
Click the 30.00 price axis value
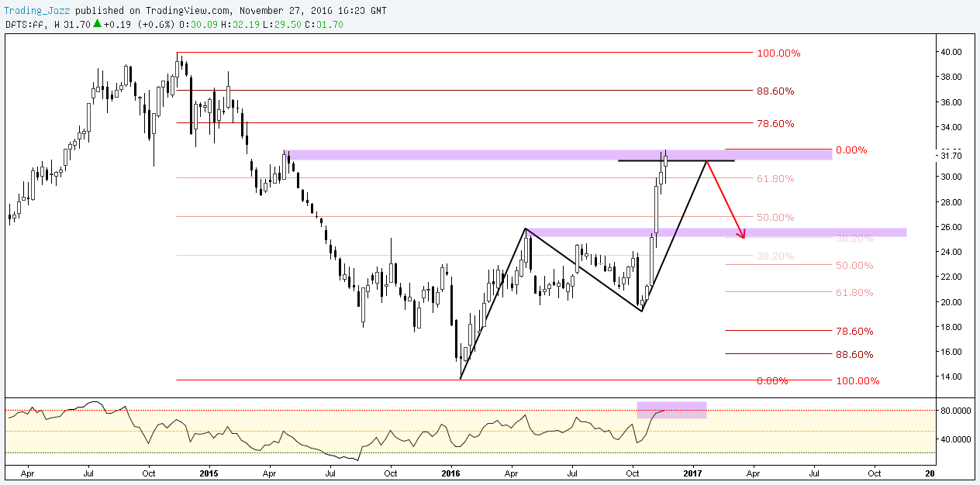pyautogui.click(x=951, y=177)
